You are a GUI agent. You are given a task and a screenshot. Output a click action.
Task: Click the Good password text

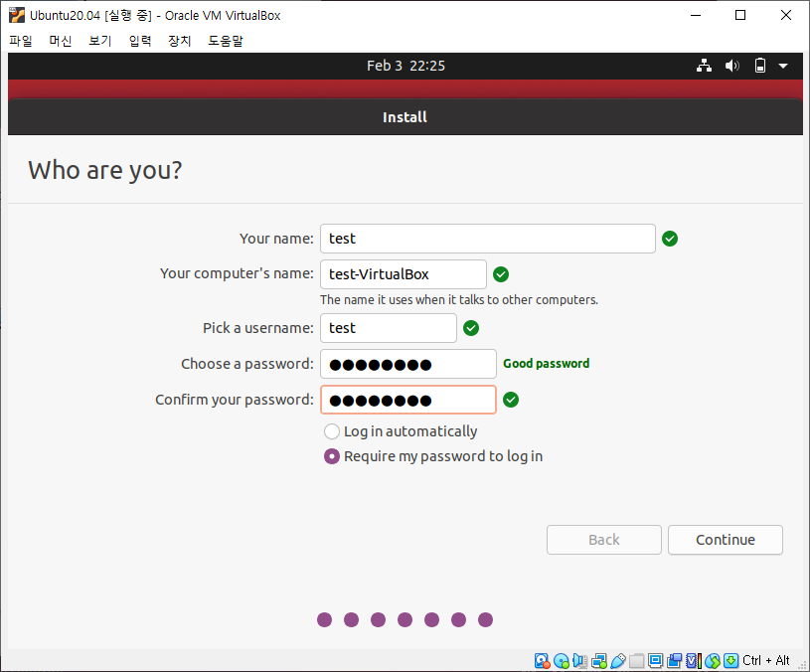[546, 364]
